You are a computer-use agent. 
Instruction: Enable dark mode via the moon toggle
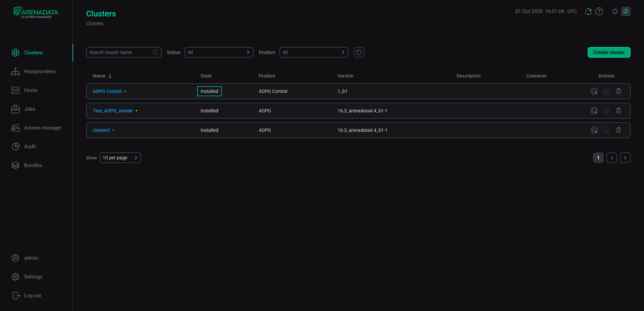tap(626, 11)
